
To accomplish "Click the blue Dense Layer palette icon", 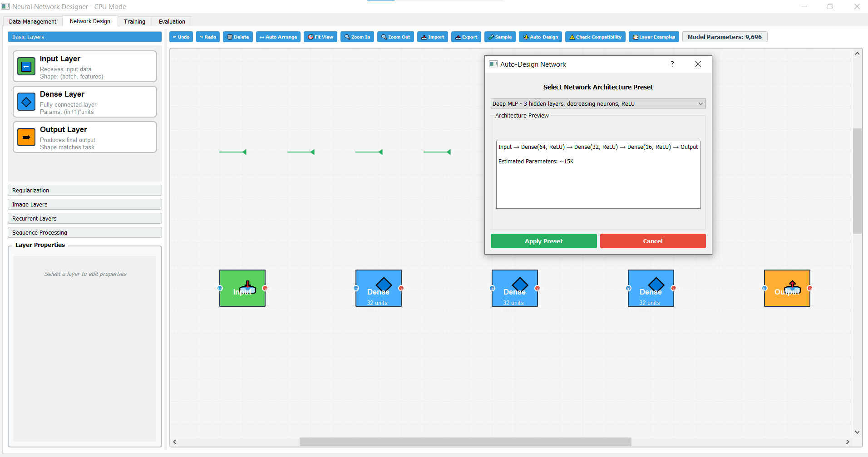I will coord(26,102).
